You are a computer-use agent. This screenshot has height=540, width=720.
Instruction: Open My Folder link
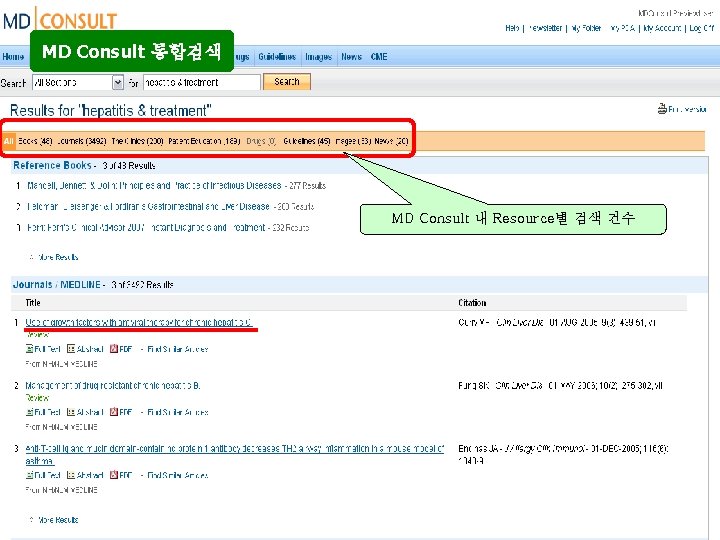coord(586,28)
